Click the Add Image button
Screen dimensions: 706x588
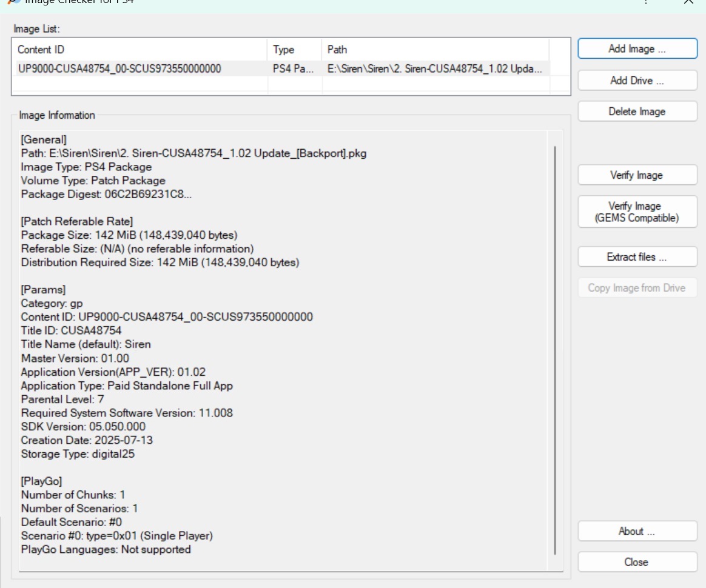tap(637, 49)
